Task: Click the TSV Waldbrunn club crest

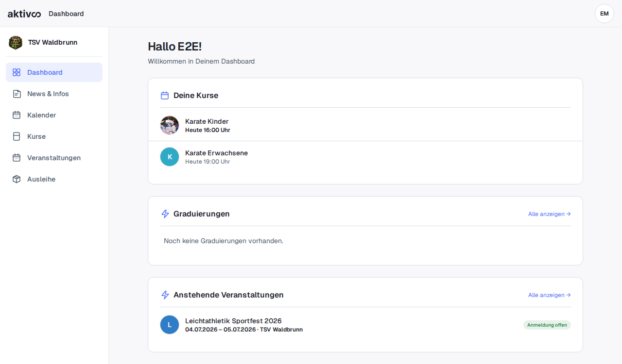Action: pyautogui.click(x=16, y=43)
